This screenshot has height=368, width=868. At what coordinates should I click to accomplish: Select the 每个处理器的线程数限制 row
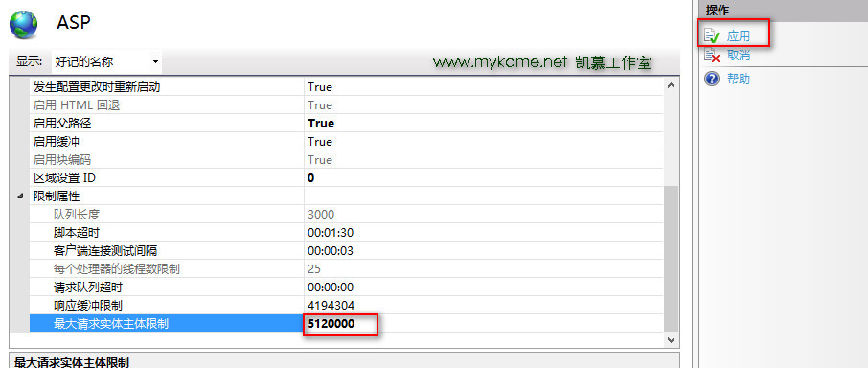point(346,269)
